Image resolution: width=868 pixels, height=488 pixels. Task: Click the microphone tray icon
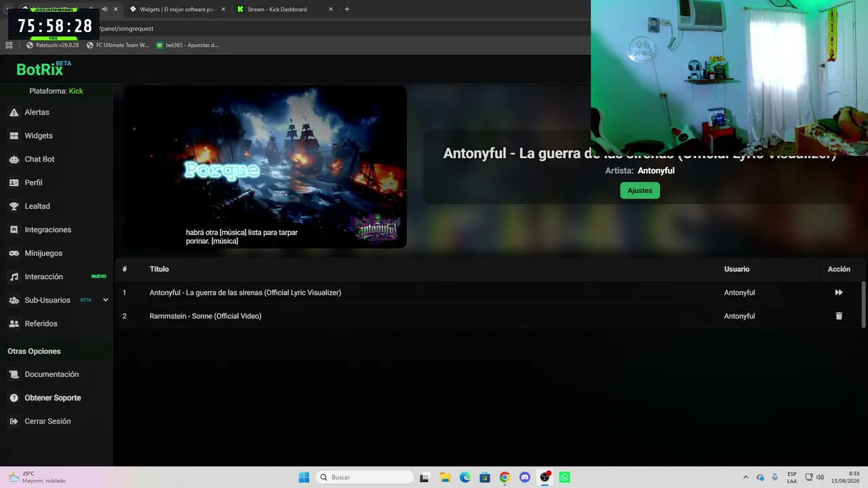[774, 477]
